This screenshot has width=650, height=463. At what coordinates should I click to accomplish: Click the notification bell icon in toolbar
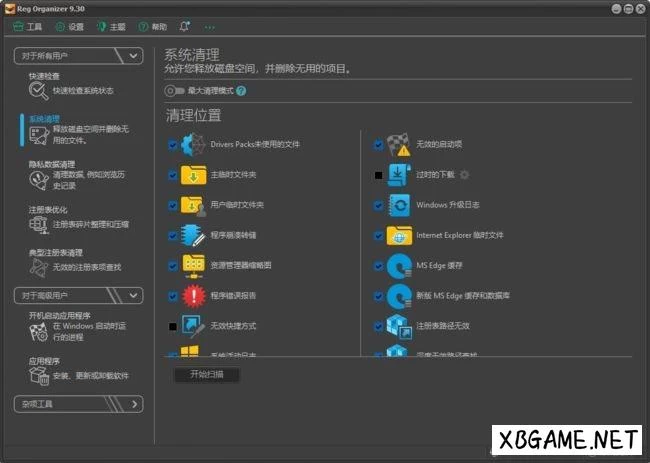pos(184,26)
